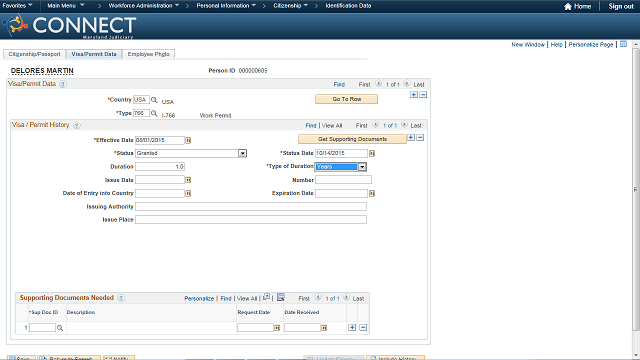Delete the Supporting Documents row
This screenshot has height=360, width=640.
click(x=363, y=328)
